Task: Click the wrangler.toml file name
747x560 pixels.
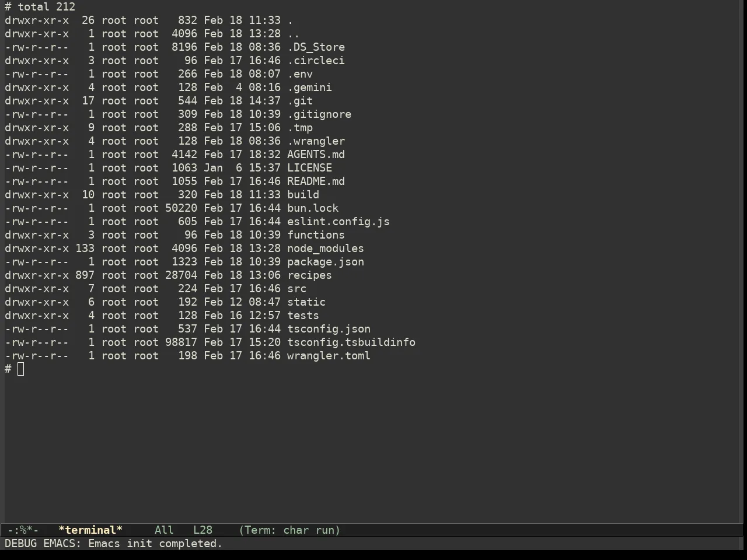Action: pyautogui.click(x=329, y=356)
